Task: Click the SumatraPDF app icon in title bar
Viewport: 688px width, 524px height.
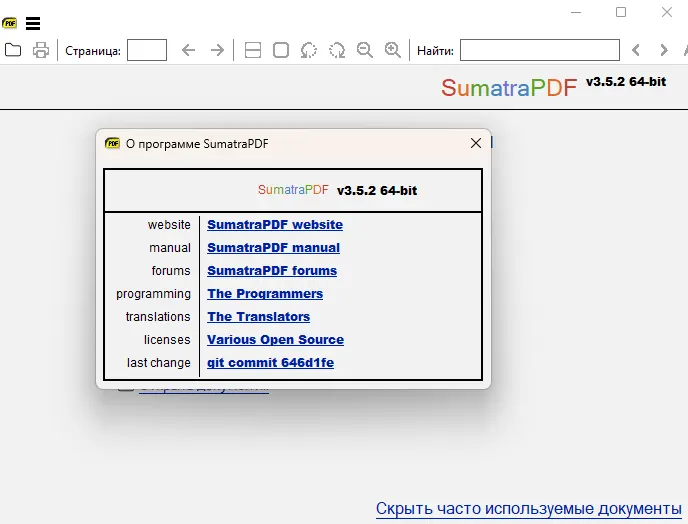Action: click(10, 23)
